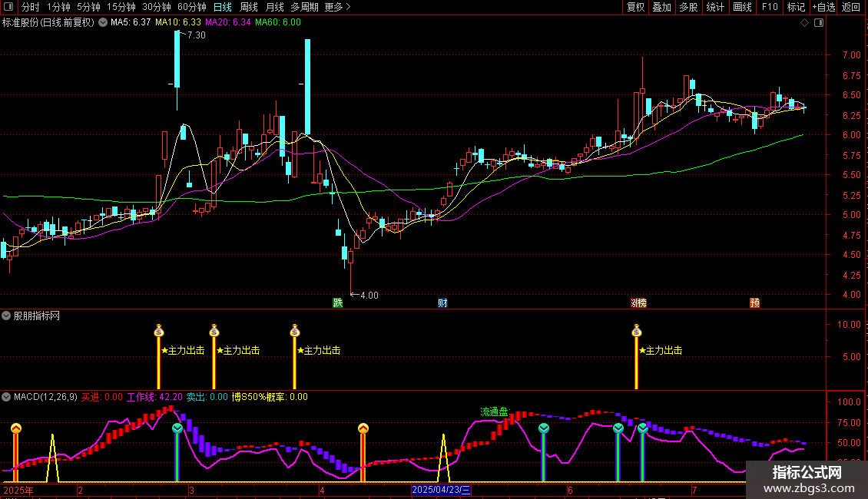The image size is (868, 499).
Task: Click the month 6 tick on time axis
Action: 570,490
